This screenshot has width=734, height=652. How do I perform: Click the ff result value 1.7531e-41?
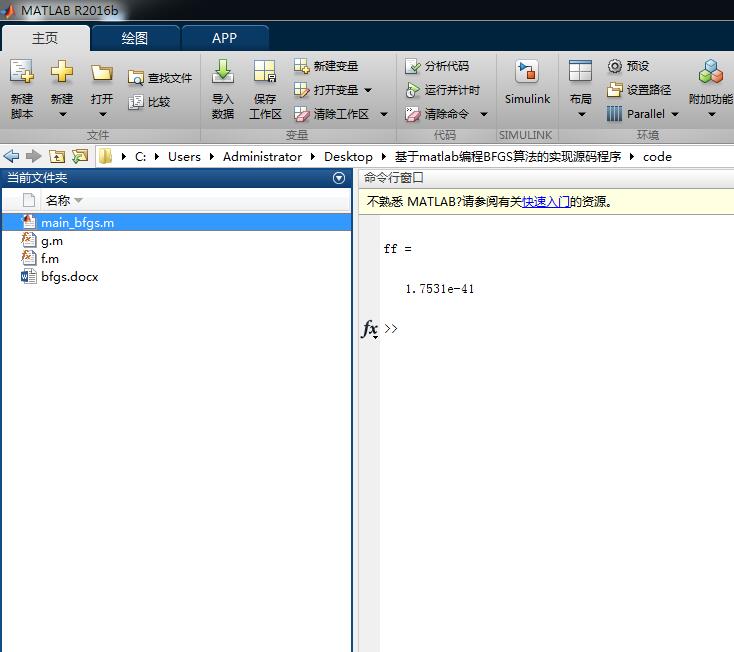click(440, 289)
